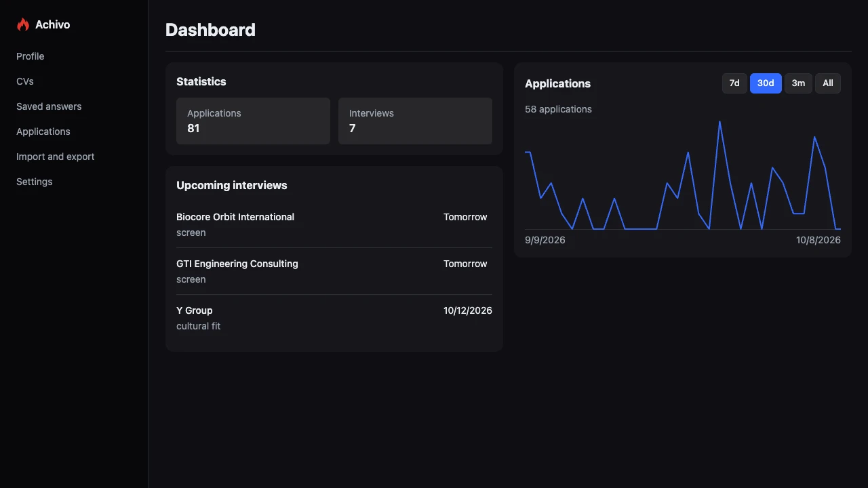Click the 9/9/2026 chart start date
The width and height of the screenshot is (868, 488).
[545, 240]
